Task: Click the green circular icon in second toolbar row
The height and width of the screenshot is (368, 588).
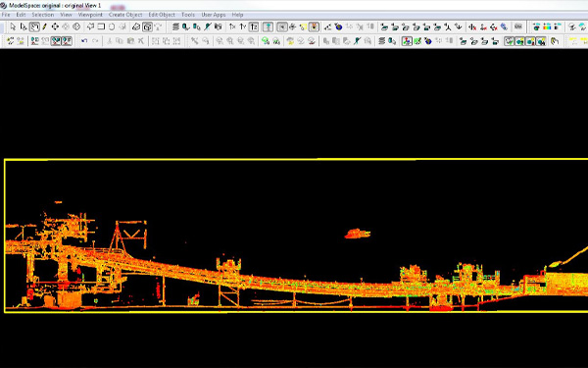Action: click(266, 41)
